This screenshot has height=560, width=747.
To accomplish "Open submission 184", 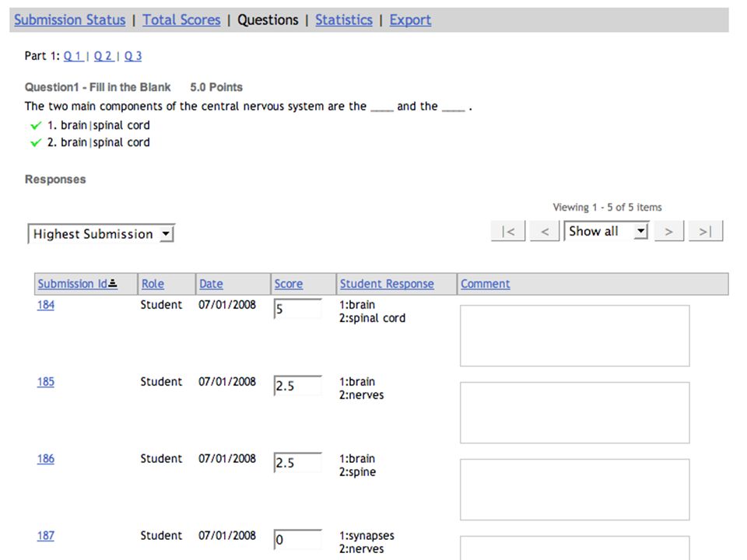I will click(x=46, y=305).
